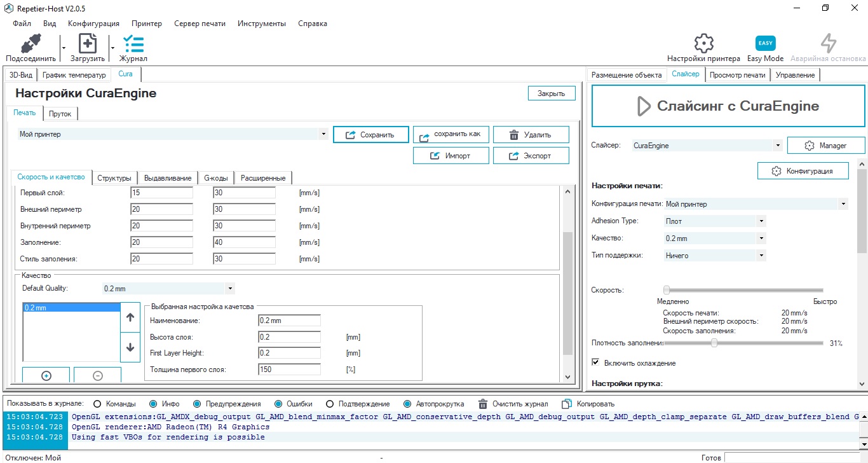Click the Плотность заполнения slider handle
Screen dimensions: 868x463
click(x=714, y=343)
